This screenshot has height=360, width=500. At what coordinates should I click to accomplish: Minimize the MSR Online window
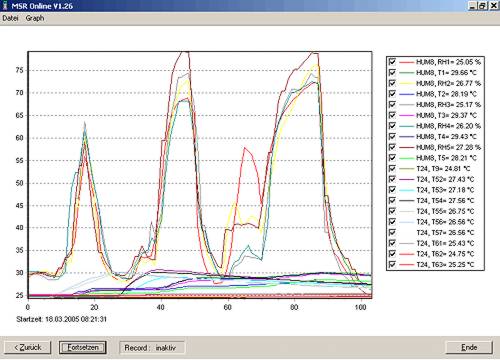(473, 6)
